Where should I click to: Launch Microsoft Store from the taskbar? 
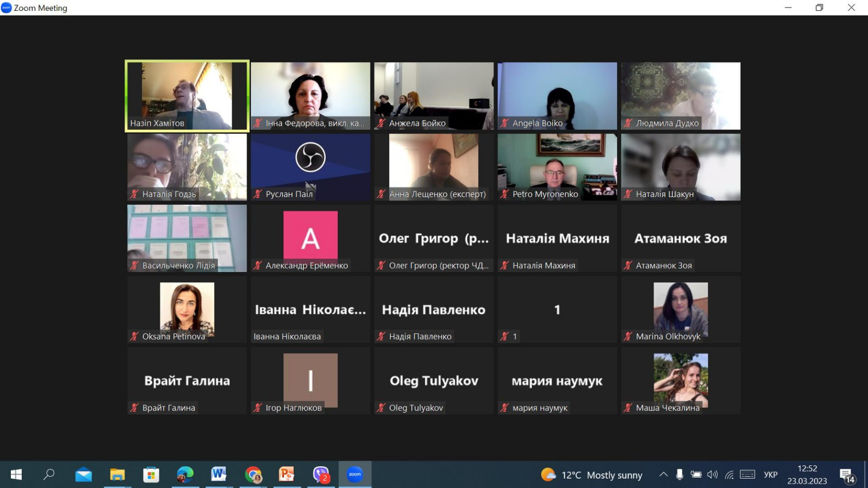click(x=151, y=475)
